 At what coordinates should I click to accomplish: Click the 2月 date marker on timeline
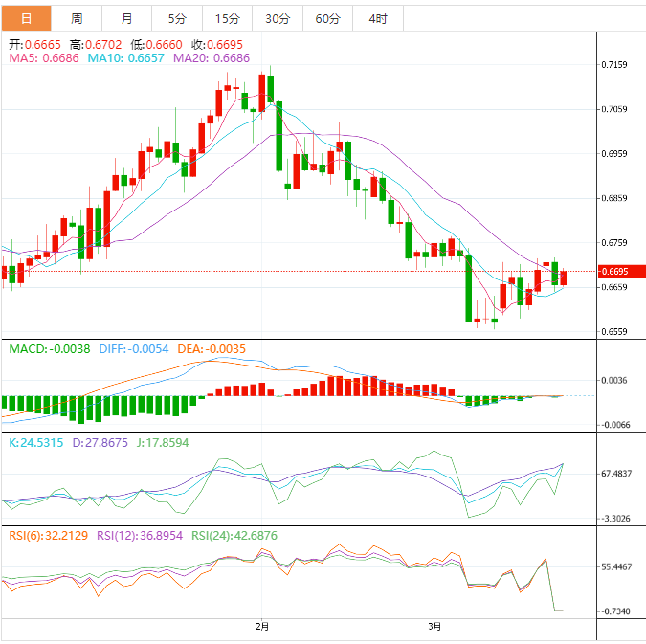point(262,627)
